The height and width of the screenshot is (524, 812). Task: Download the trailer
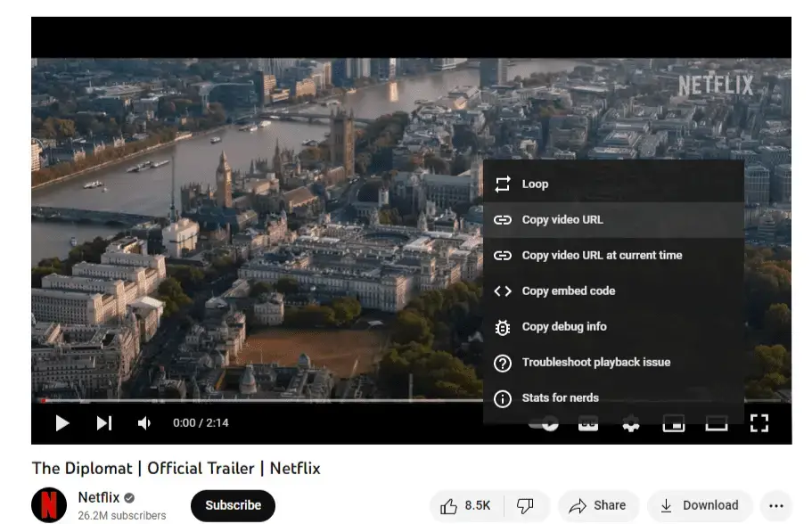[x=701, y=505]
